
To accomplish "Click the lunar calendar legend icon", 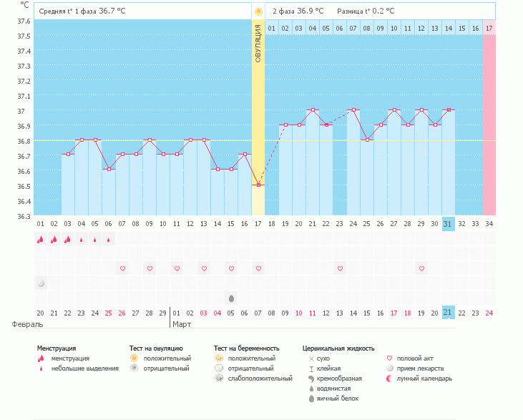I will pos(389,379).
